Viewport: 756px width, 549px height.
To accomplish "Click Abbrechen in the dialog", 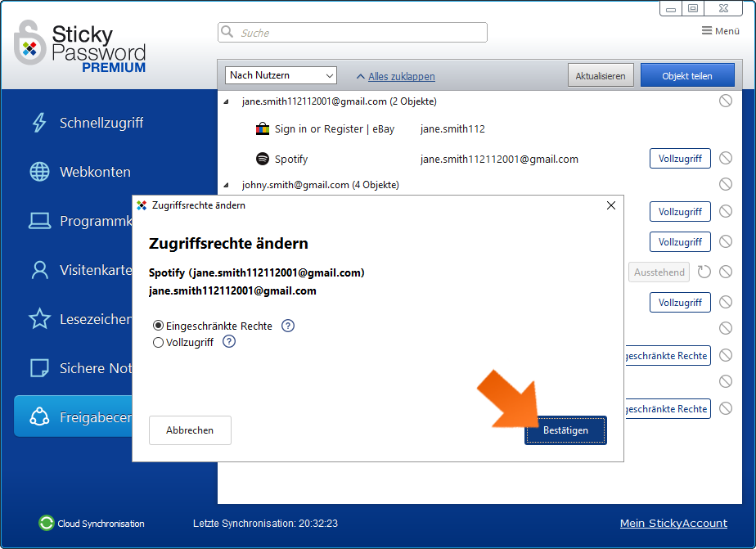I will click(190, 430).
